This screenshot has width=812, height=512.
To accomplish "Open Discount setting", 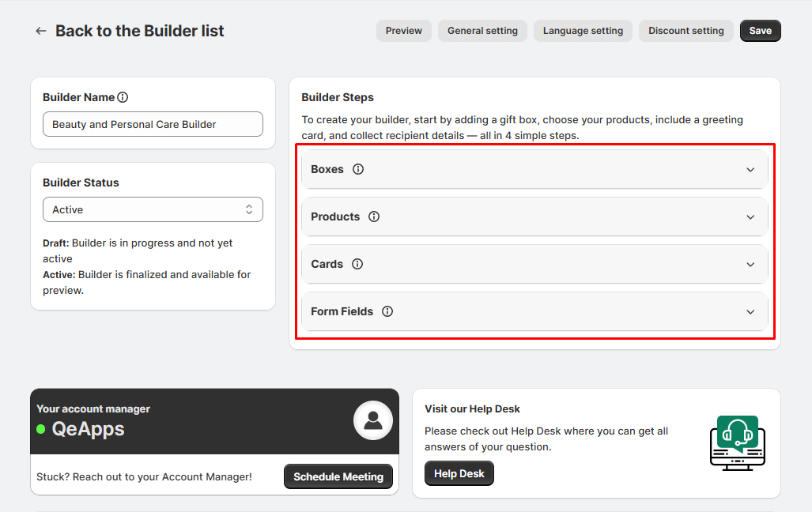I will coord(685,31).
